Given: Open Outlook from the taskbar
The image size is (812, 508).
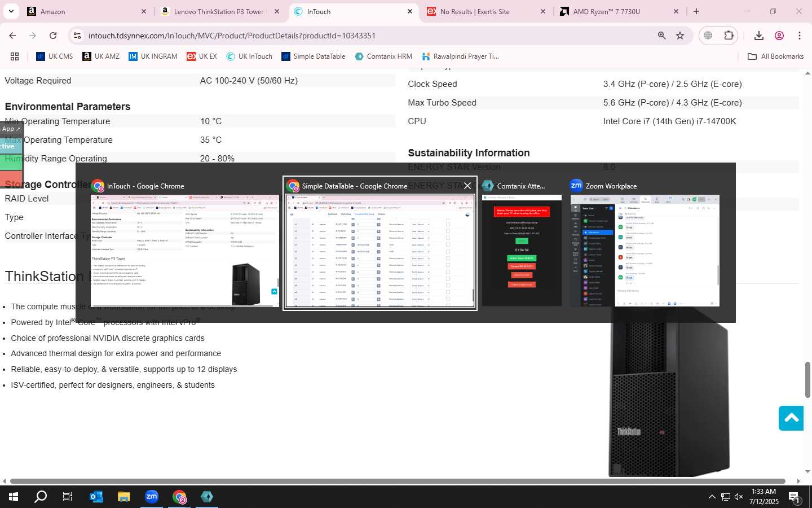Looking at the screenshot, I should pos(96,497).
